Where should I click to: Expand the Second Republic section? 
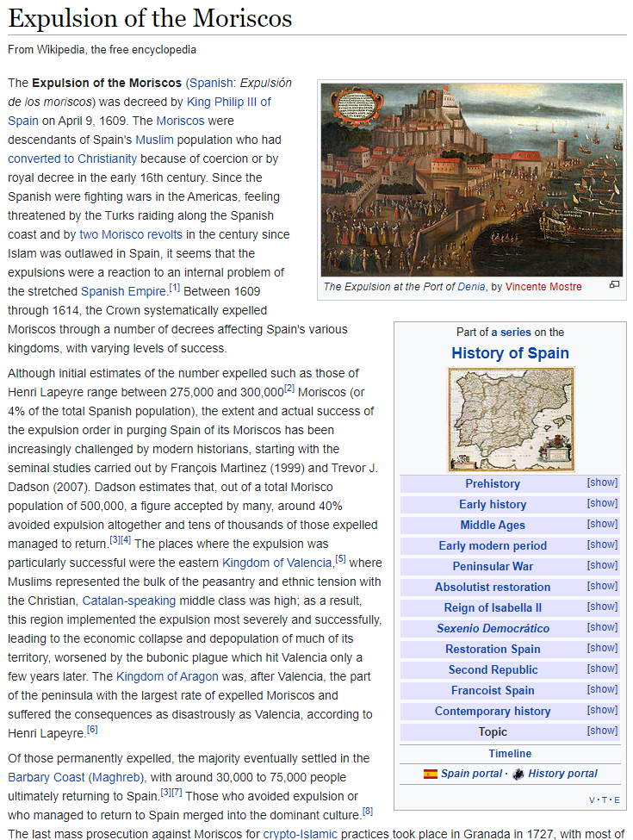[x=603, y=669]
